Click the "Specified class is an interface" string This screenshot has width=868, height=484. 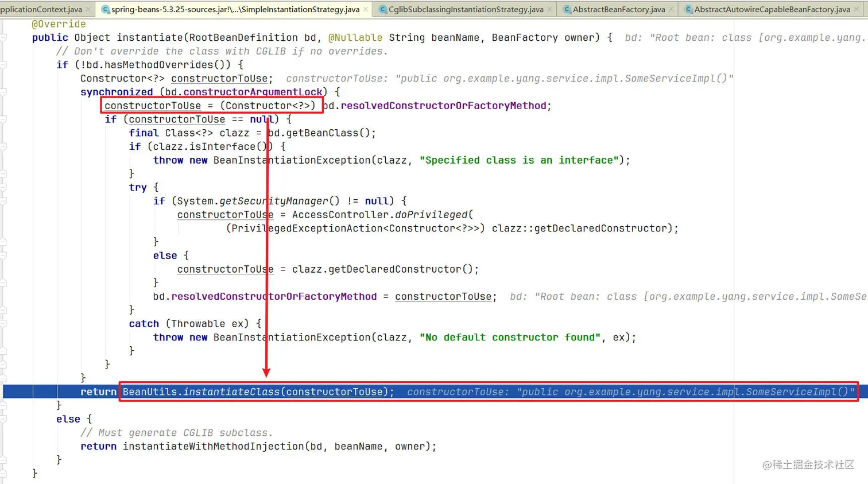(x=519, y=160)
